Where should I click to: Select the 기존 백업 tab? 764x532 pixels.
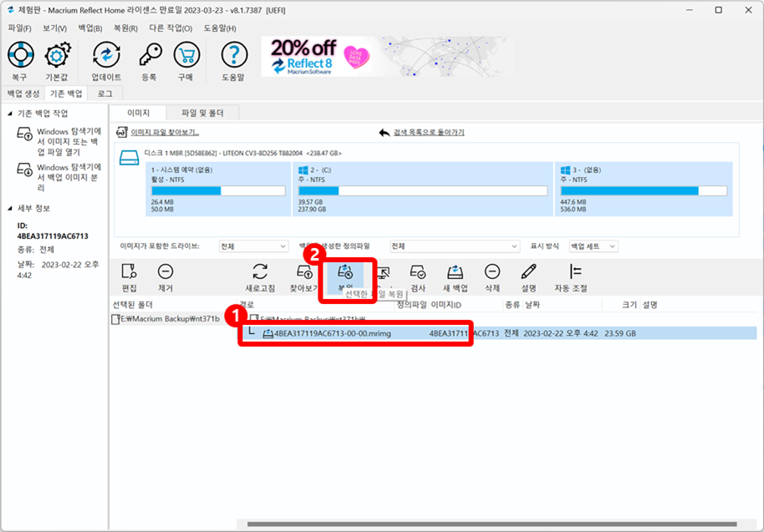click(66, 94)
